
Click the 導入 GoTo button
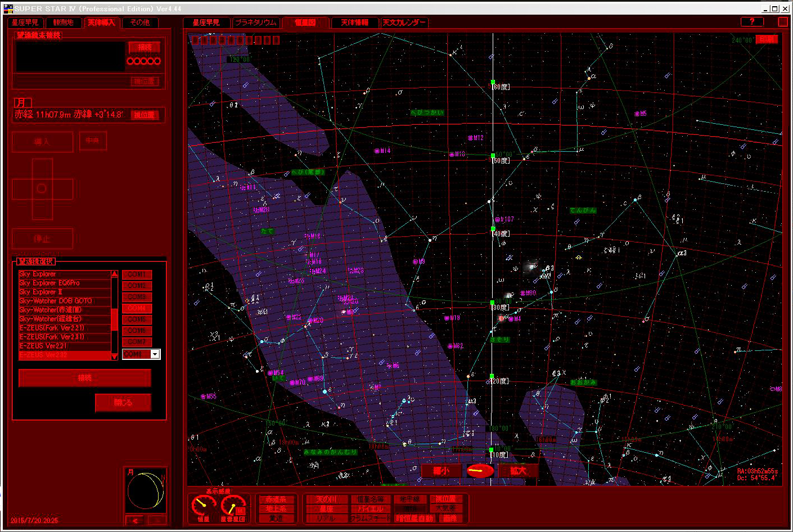[42, 142]
